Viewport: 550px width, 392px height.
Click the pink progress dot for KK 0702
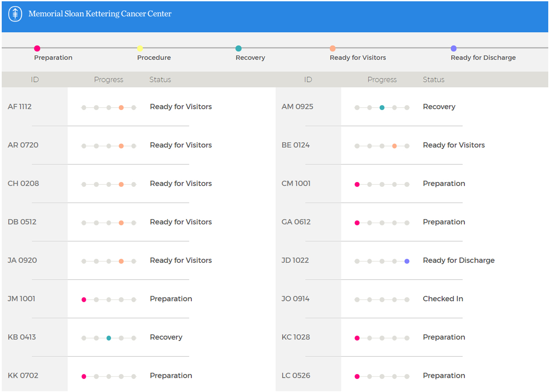tap(84, 377)
